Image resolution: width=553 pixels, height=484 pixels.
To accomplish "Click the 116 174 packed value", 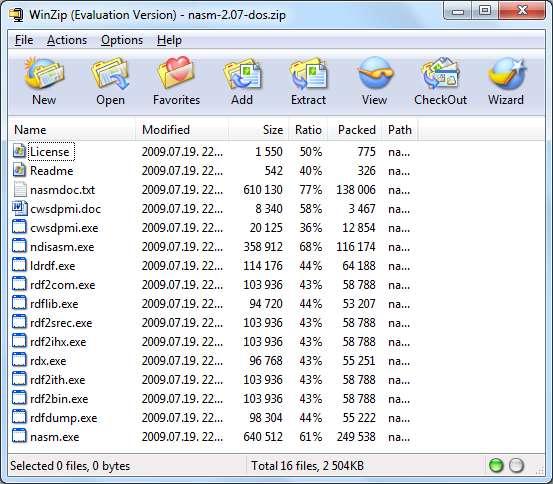I will (x=356, y=247).
